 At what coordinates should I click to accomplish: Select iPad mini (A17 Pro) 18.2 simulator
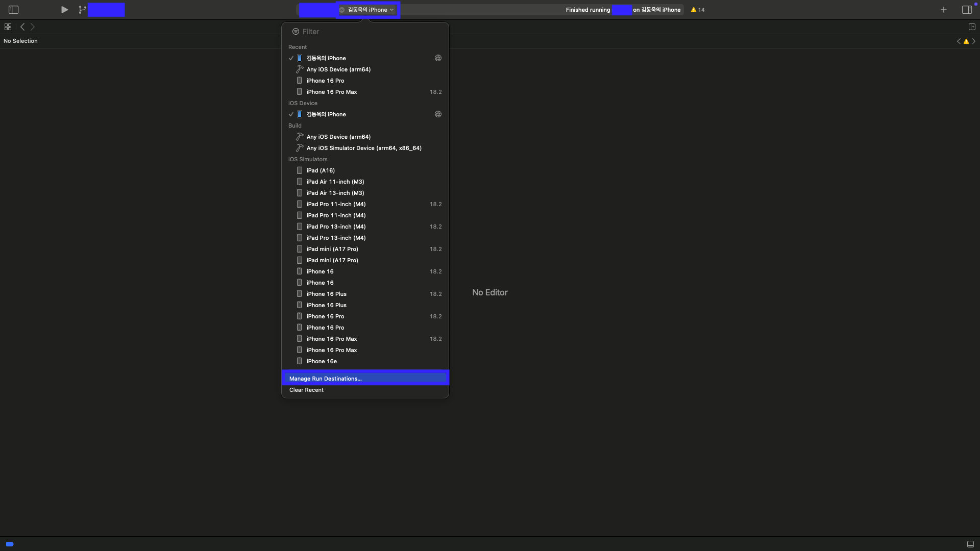tap(332, 249)
